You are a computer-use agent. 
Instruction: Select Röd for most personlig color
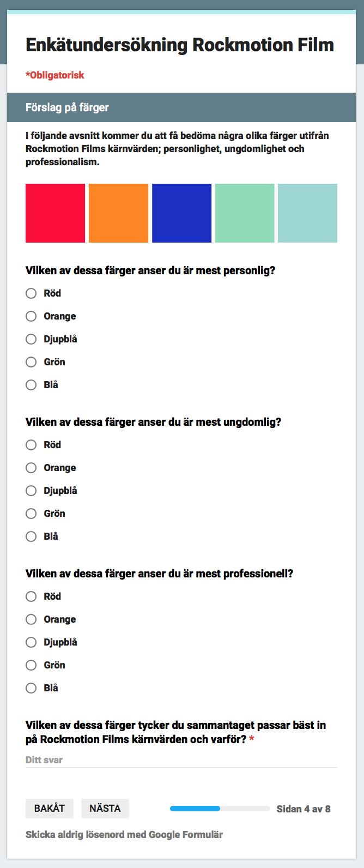point(31,293)
